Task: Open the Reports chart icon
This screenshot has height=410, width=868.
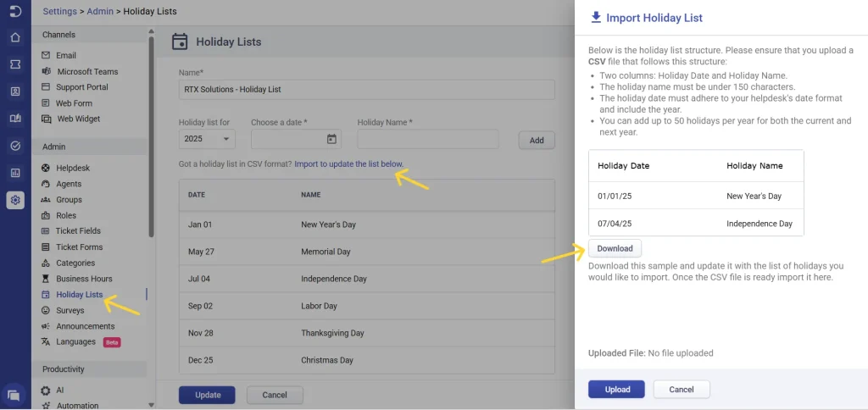Action: pyautogui.click(x=15, y=173)
